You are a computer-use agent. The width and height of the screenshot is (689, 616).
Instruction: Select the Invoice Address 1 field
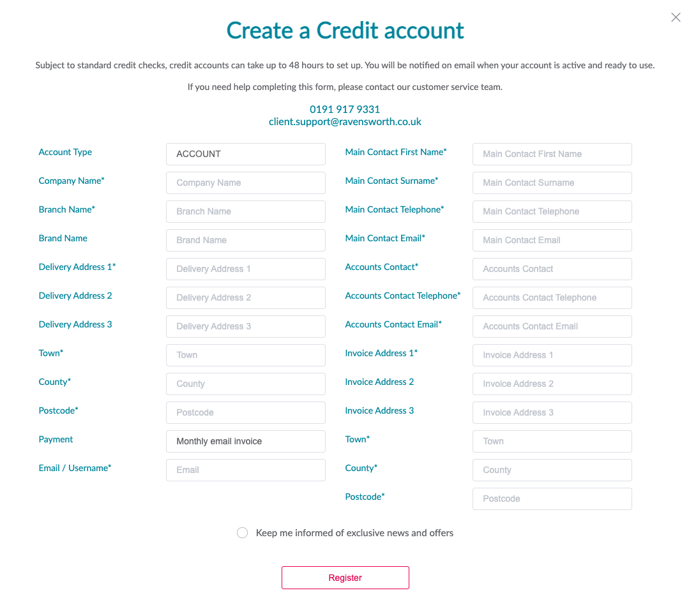click(x=552, y=355)
